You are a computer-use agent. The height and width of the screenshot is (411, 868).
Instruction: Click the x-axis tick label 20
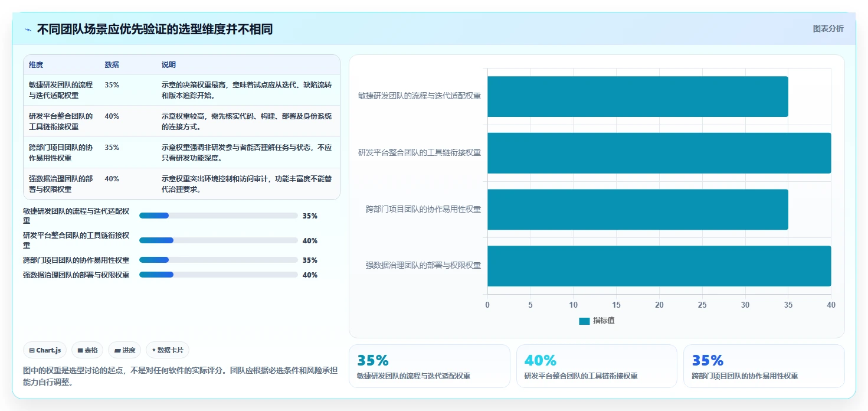point(659,305)
